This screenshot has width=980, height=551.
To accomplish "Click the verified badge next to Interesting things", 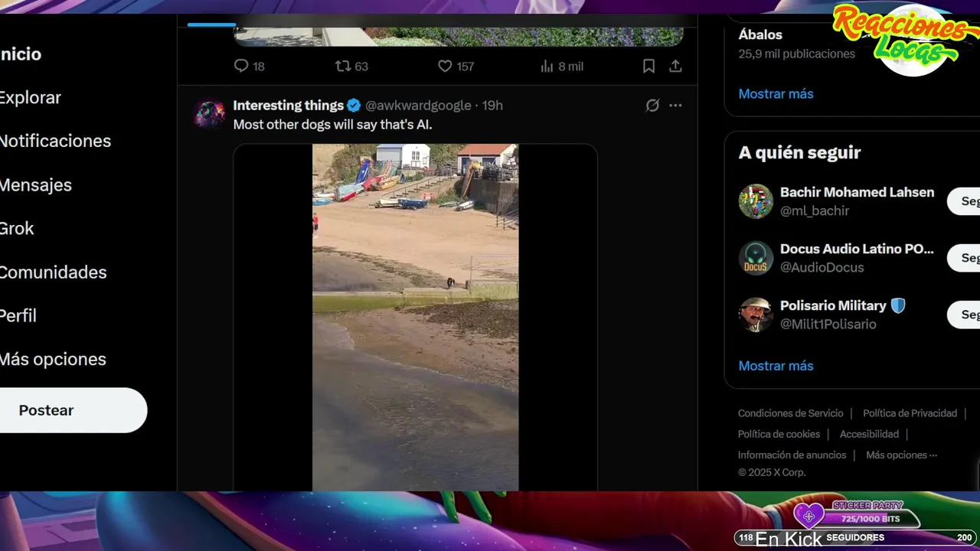I will (354, 106).
